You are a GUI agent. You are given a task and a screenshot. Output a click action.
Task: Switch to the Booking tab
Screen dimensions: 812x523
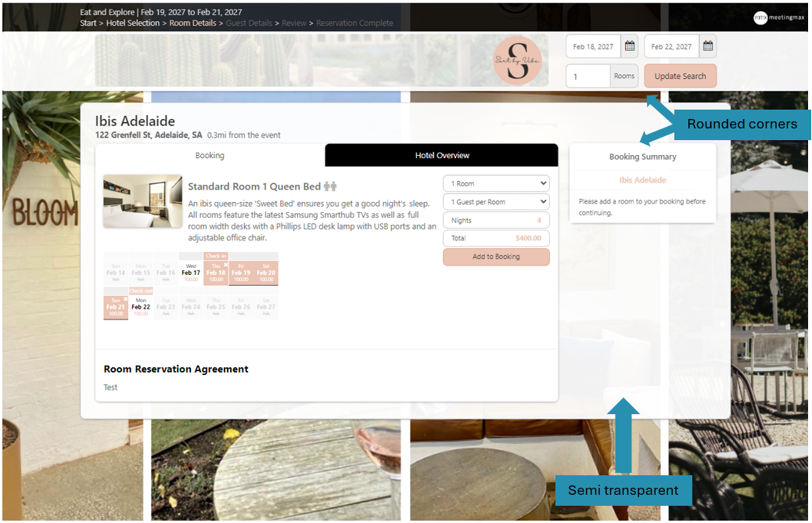click(x=210, y=155)
